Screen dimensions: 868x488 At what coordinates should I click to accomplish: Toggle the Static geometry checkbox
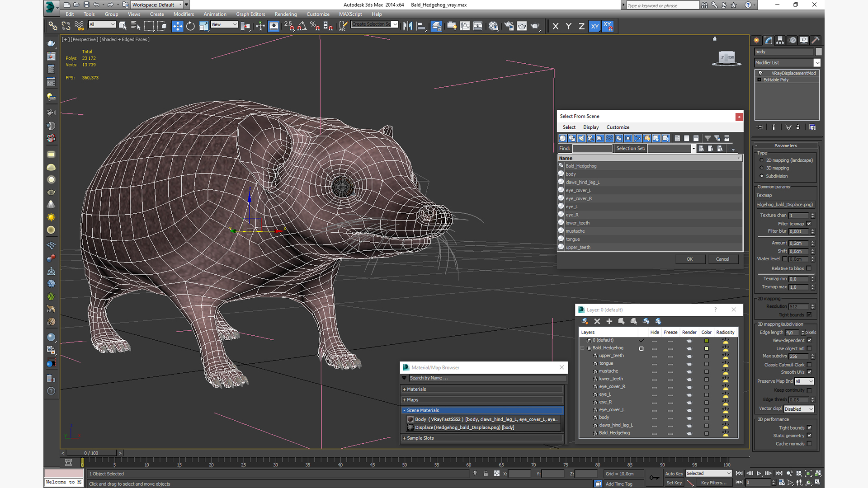pos(809,436)
